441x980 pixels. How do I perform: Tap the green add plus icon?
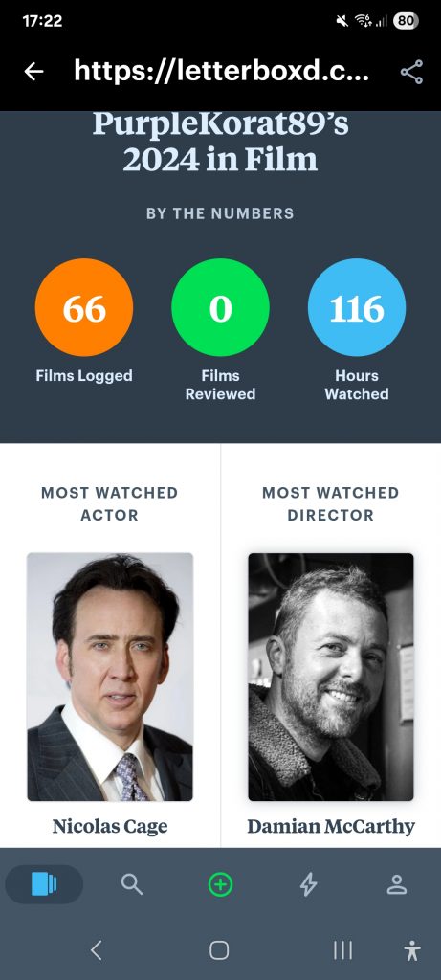[x=220, y=884]
